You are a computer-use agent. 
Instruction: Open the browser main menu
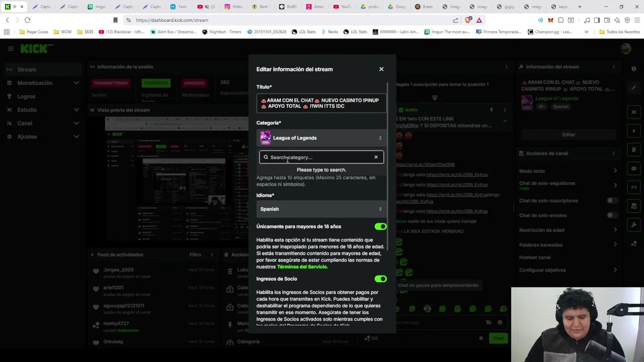(x=637, y=20)
